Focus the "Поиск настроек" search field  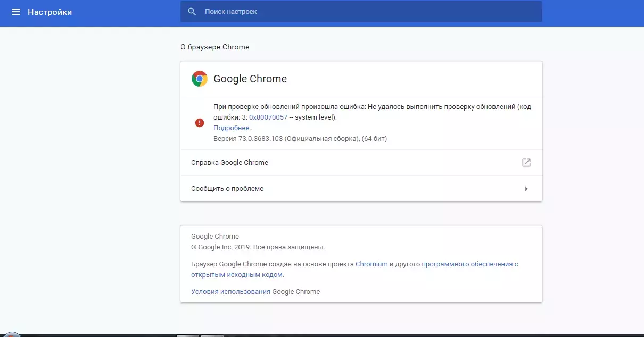pos(361,12)
